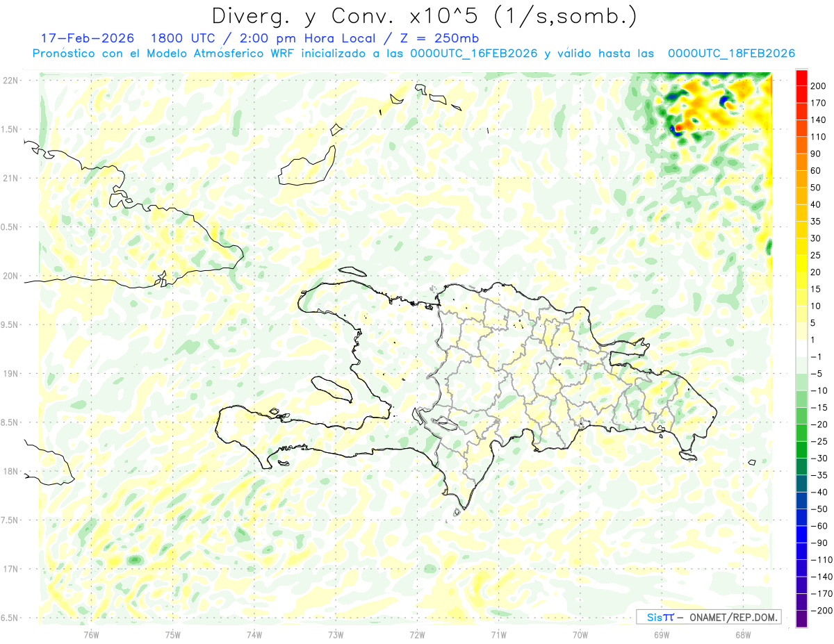Click the "35" value on the color scale

817,222
